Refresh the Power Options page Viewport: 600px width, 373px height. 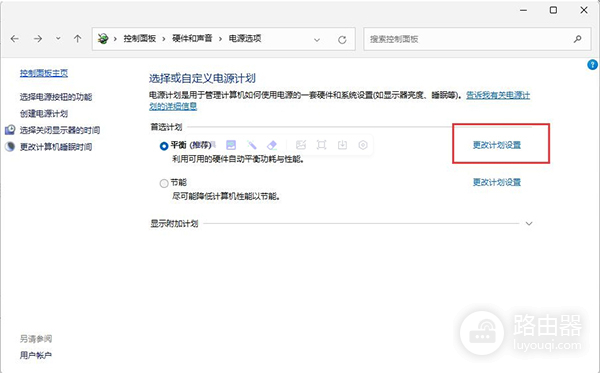click(x=342, y=39)
